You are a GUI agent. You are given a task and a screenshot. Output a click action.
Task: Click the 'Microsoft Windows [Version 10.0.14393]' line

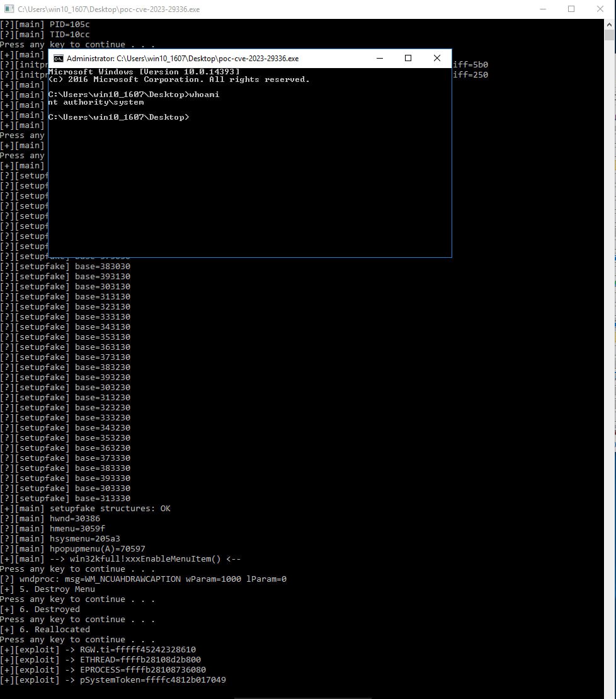(144, 71)
